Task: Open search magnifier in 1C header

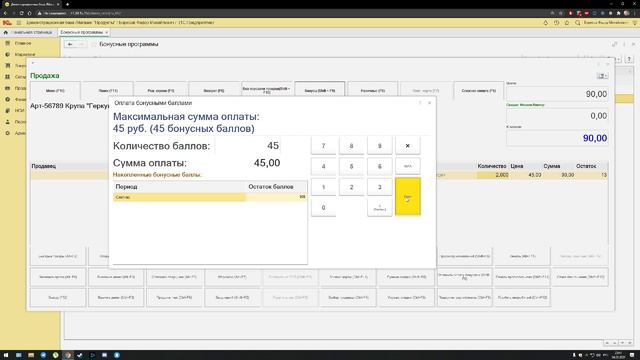Action: tap(578, 23)
